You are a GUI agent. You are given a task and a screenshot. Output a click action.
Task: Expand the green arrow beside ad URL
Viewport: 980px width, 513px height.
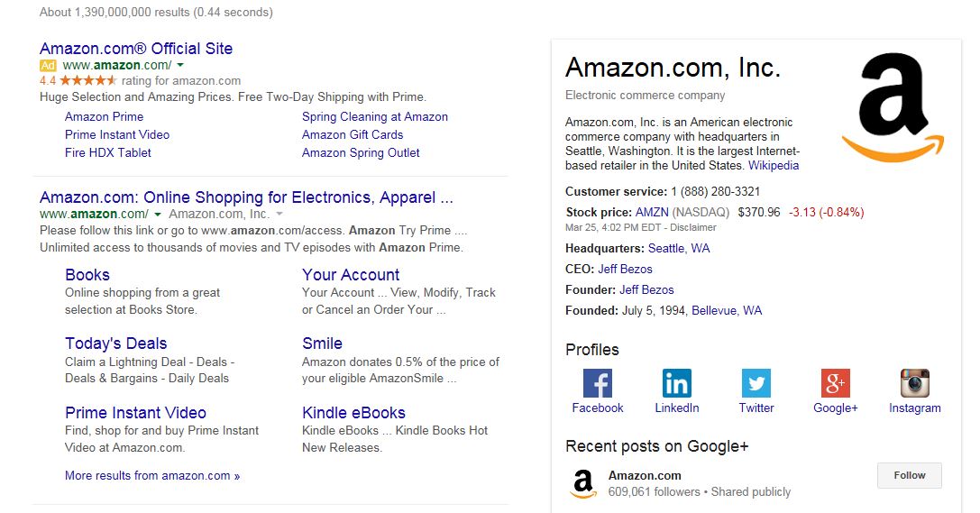pos(180,65)
